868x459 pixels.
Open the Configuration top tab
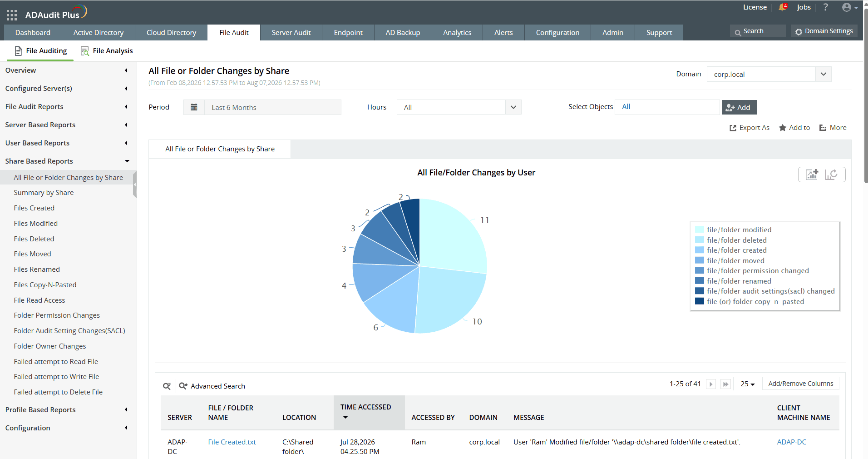click(x=557, y=33)
